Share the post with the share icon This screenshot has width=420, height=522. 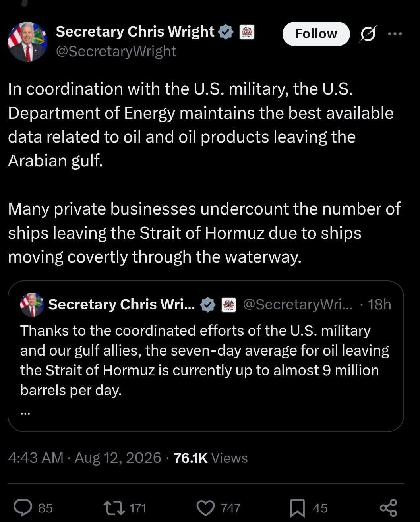point(388,508)
